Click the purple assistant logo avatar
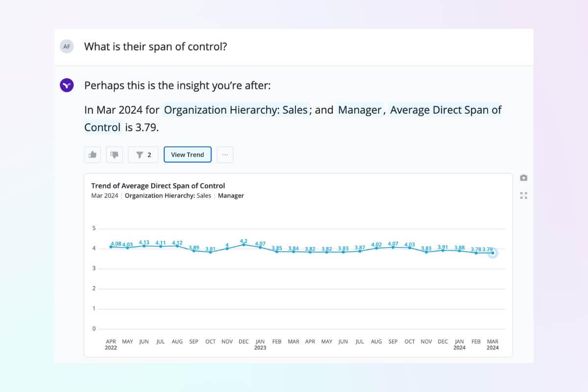 pos(67,85)
